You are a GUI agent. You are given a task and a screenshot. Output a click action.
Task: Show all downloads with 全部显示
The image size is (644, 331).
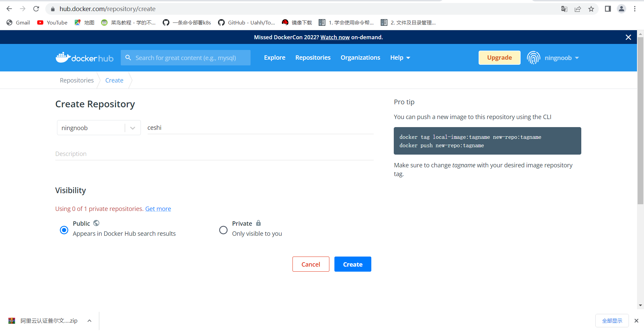[x=612, y=321]
